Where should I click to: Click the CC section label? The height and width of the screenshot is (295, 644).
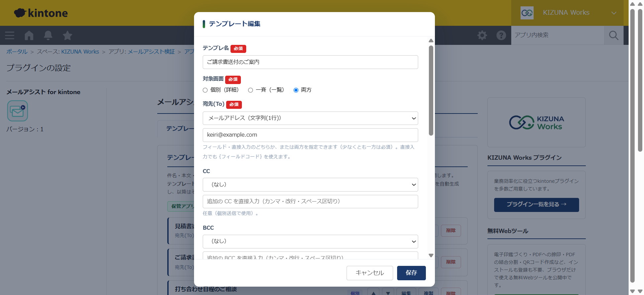click(x=206, y=171)
